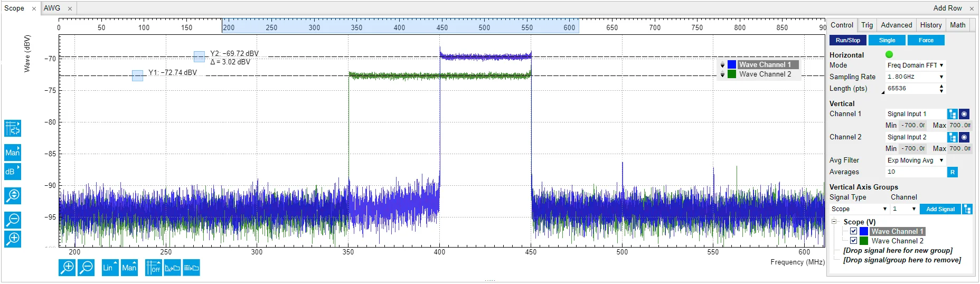Screen dimensions: 980x284
Task: Uncheck Wave Channel 2 in tree
Action: pyautogui.click(x=853, y=241)
